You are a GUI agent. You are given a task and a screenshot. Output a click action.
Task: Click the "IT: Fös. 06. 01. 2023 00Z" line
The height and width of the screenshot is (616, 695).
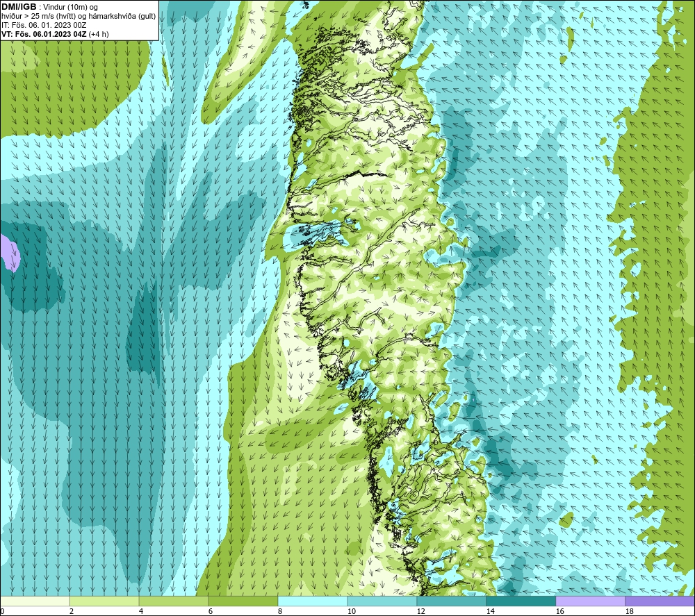tap(44, 25)
